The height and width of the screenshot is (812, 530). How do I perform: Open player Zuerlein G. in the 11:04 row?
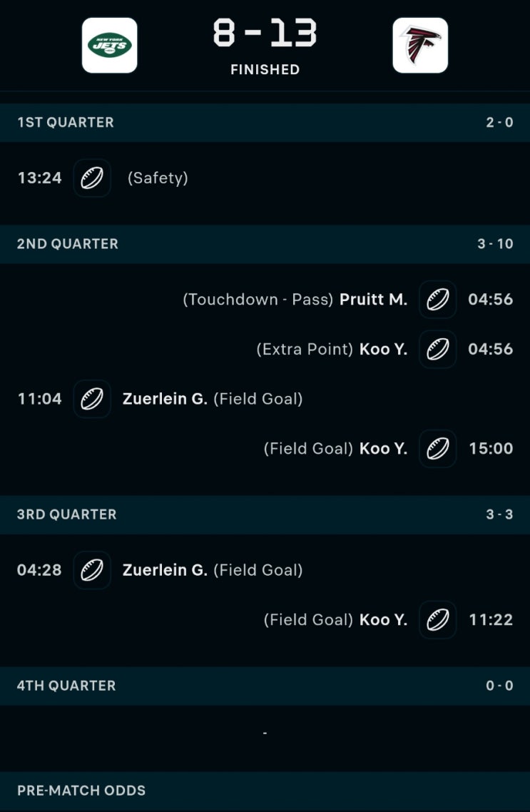(x=165, y=399)
